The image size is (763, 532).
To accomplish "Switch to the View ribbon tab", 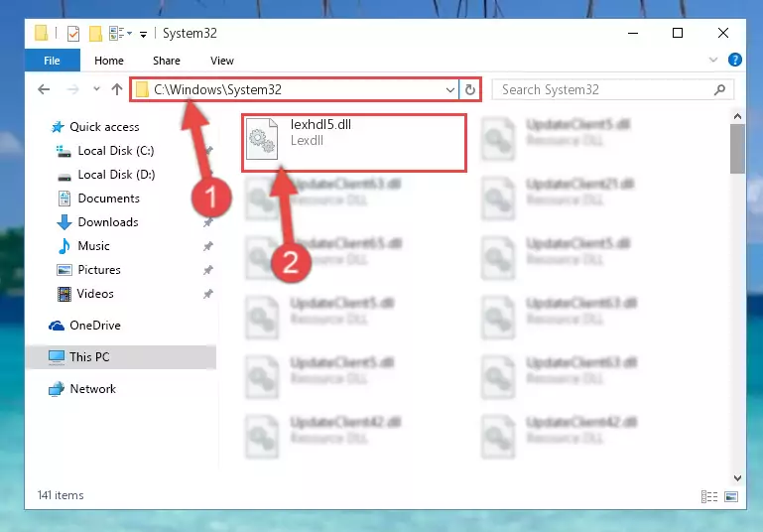I will (222, 61).
